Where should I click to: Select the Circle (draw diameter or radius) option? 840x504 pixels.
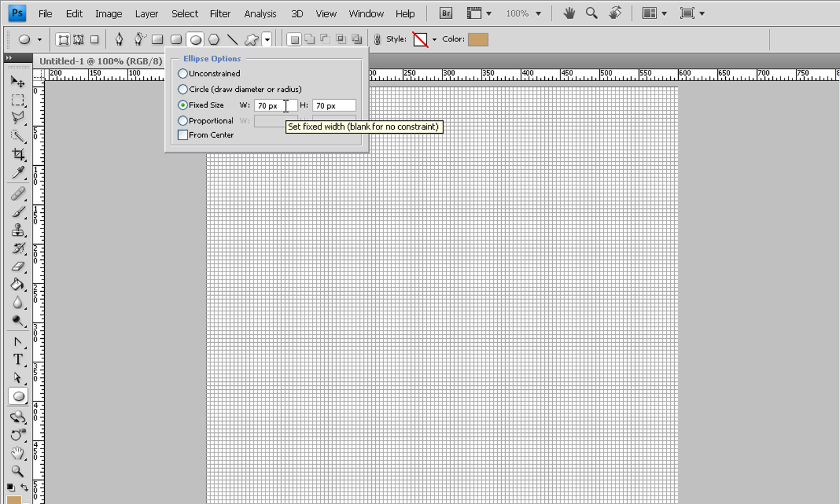click(x=183, y=89)
